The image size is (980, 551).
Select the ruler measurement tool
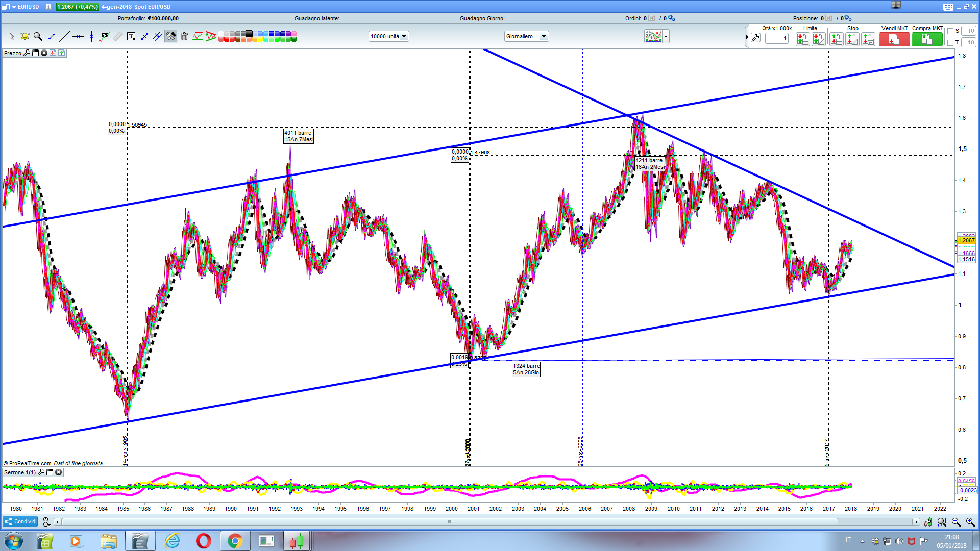pyautogui.click(x=118, y=36)
